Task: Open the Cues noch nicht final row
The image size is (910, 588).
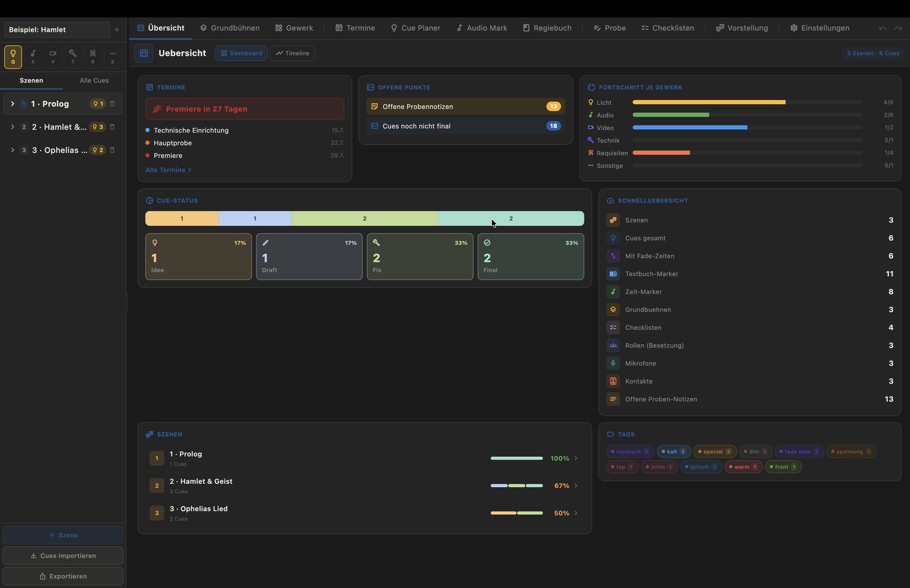Action: coord(465,126)
